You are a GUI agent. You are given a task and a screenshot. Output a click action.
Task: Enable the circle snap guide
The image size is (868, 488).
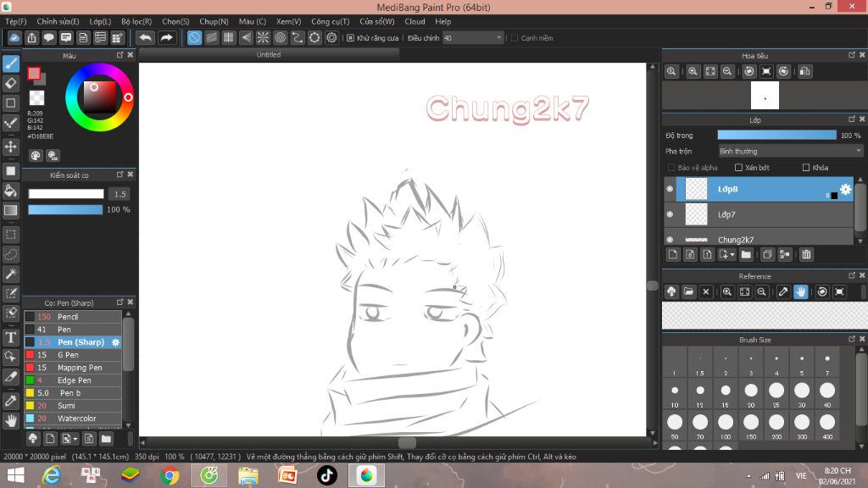(280, 37)
